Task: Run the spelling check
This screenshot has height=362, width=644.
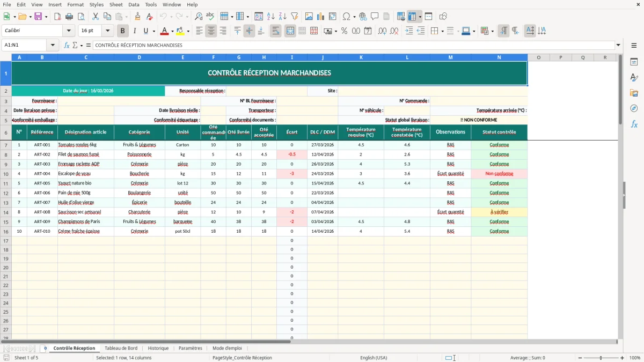Action: 210,17
